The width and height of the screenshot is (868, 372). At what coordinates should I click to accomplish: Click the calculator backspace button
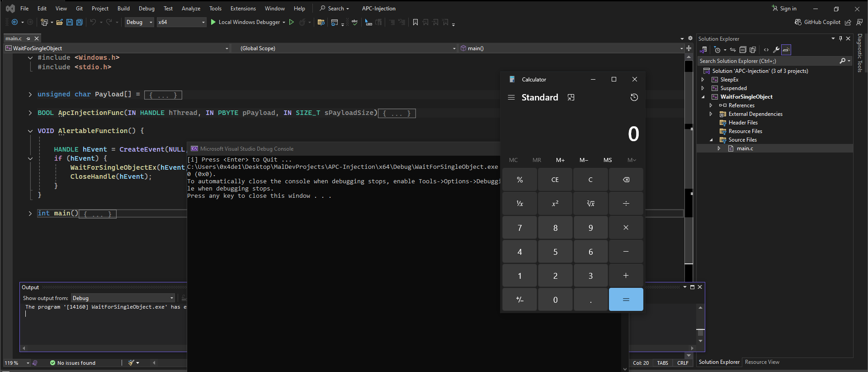(x=626, y=180)
